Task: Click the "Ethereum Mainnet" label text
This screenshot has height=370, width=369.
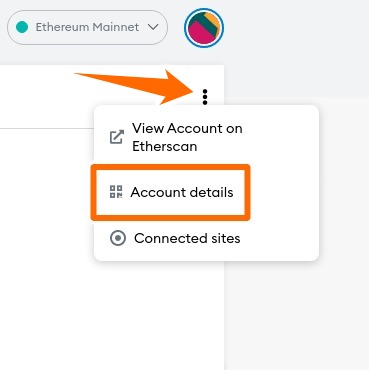Action: coord(87,27)
